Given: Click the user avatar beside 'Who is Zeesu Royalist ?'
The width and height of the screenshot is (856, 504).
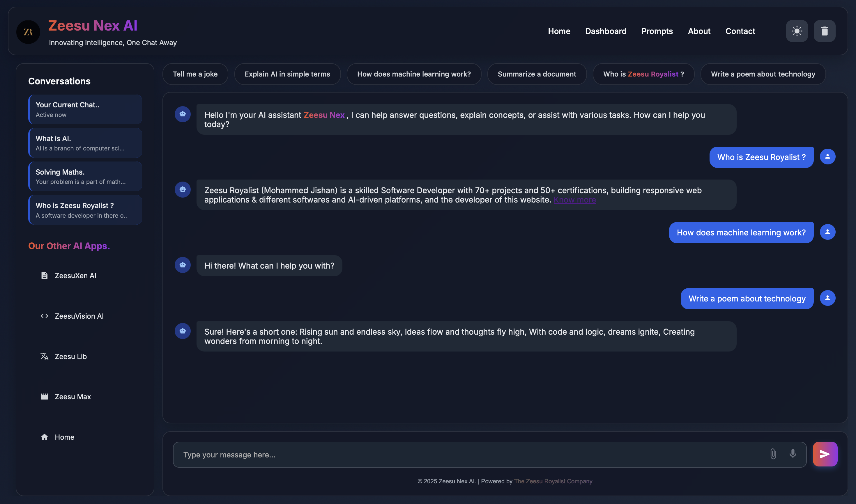Looking at the screenshot, I should (x=827, y=157).
